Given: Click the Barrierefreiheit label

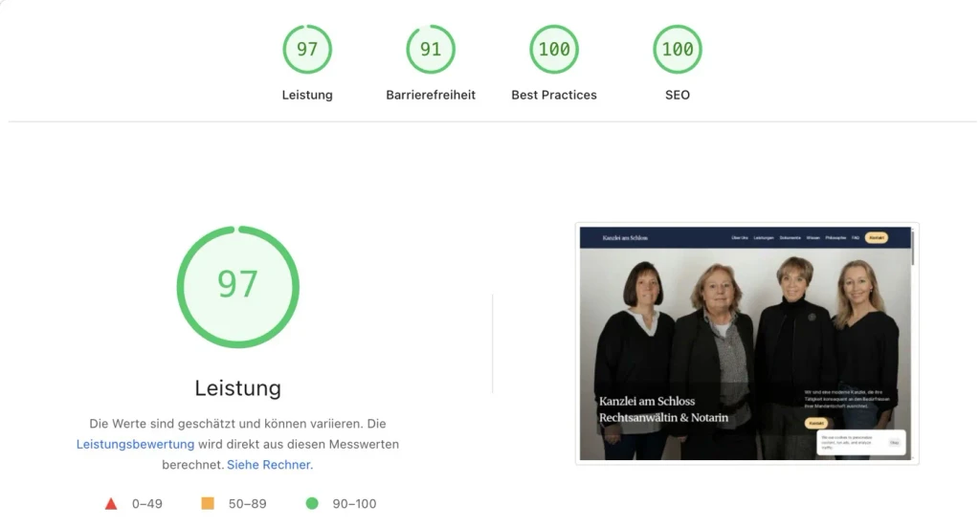Looking at the screenshot, I should (431, 95).
